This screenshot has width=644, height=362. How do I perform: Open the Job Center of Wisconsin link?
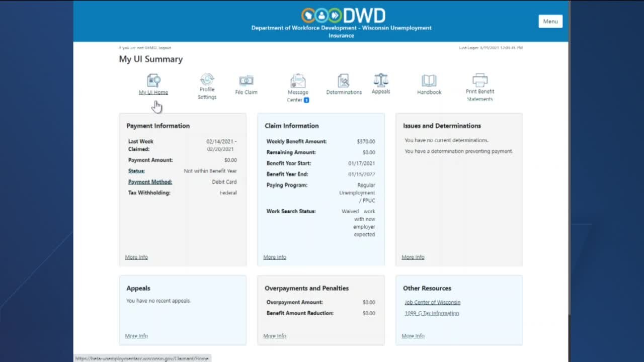click(x=433, y=302)
